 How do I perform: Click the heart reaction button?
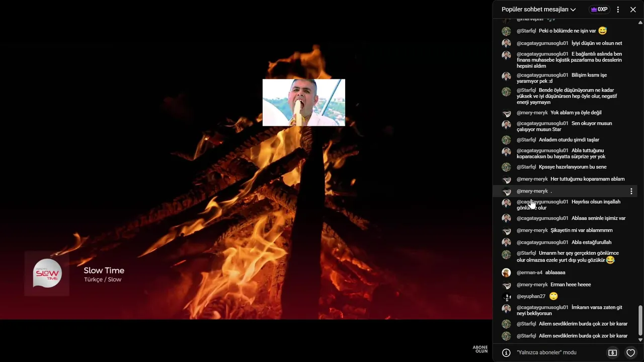point(630,353)
